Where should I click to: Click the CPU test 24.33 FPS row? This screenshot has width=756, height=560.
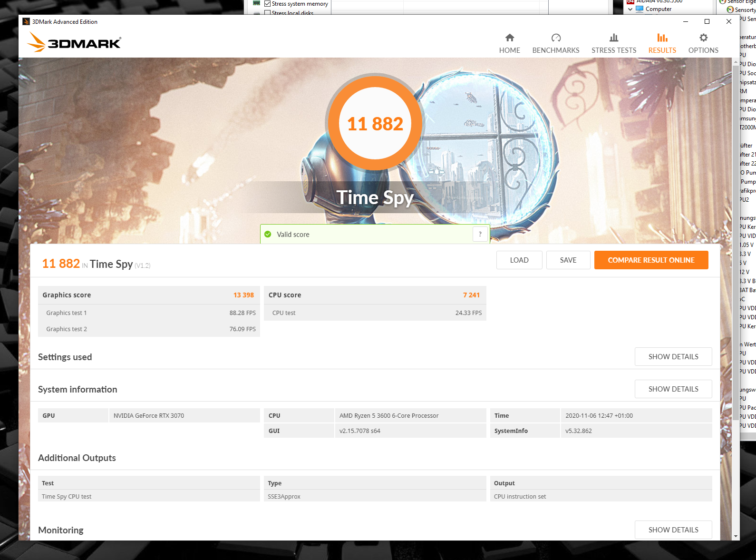(375, 313)
